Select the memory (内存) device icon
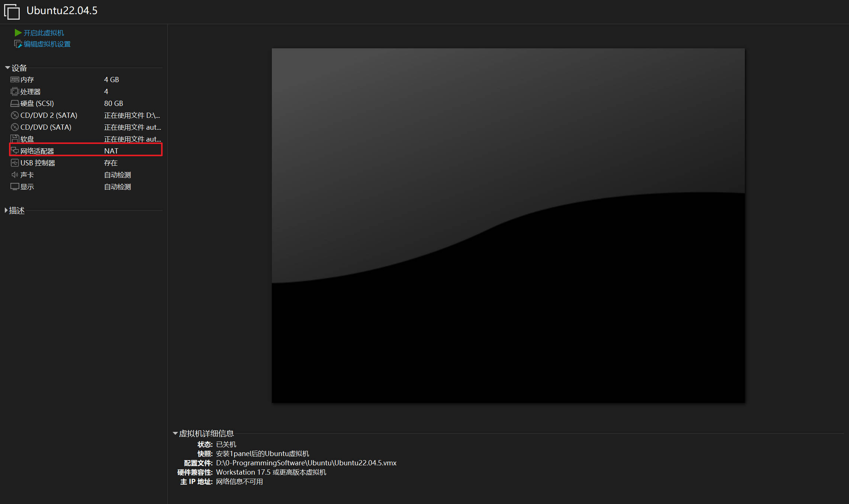Image resolution: width=849 pixels, height=504 pixels. 15,80
